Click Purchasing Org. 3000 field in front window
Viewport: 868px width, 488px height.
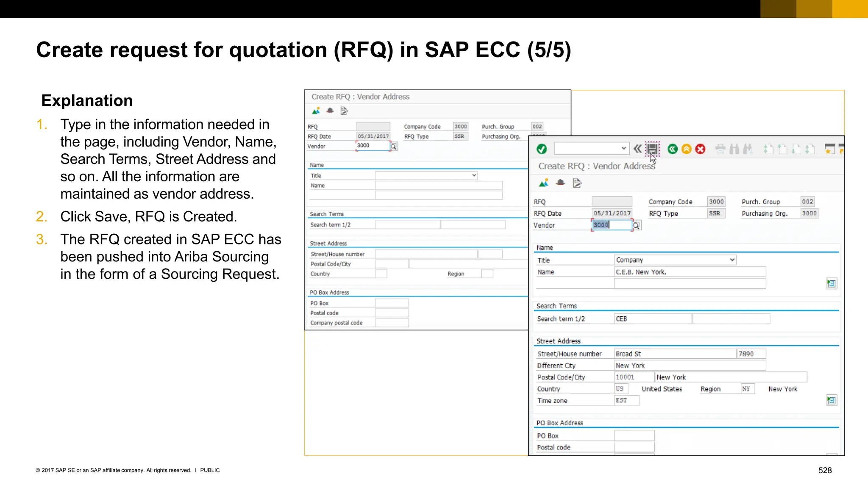(x=810, y=213)
